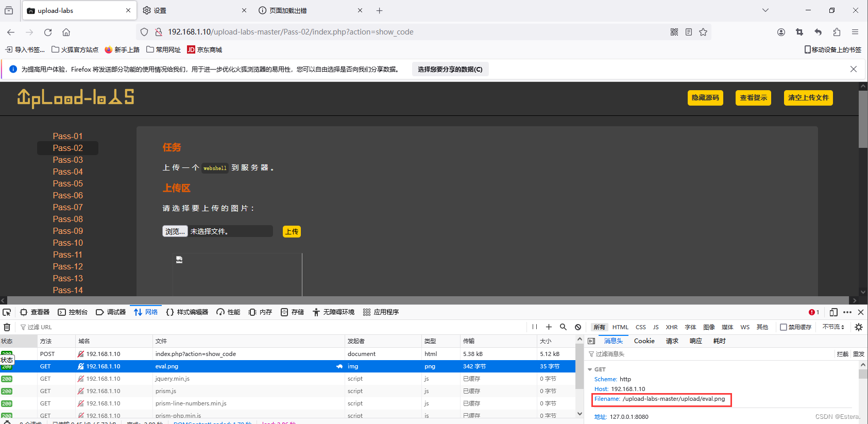Open the 响应 response tab in request details

[x=696, y=341]
